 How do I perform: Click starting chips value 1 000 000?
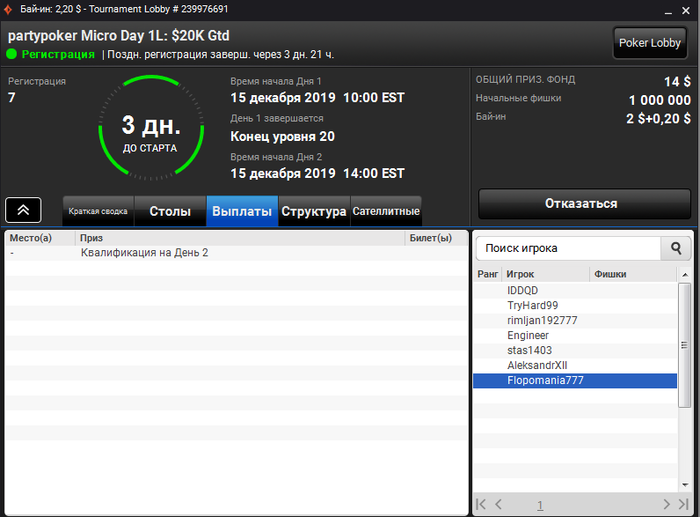click(x=660, y=100)
